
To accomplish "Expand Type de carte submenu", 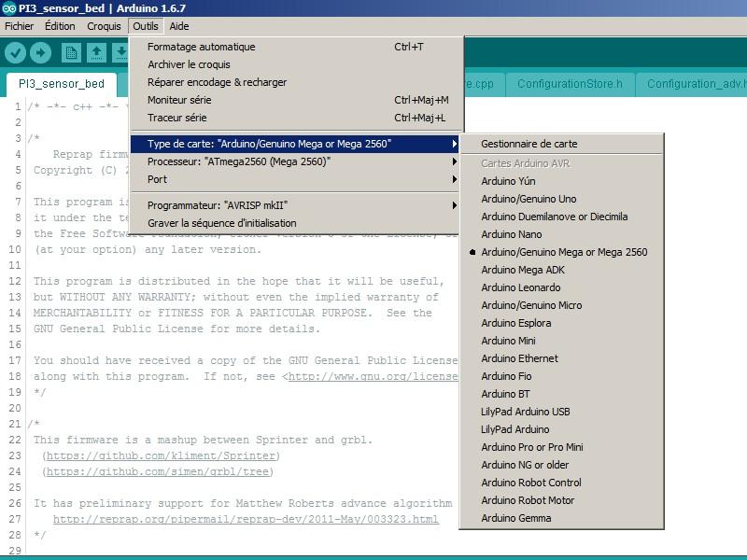I will click(x=294, y=144).
